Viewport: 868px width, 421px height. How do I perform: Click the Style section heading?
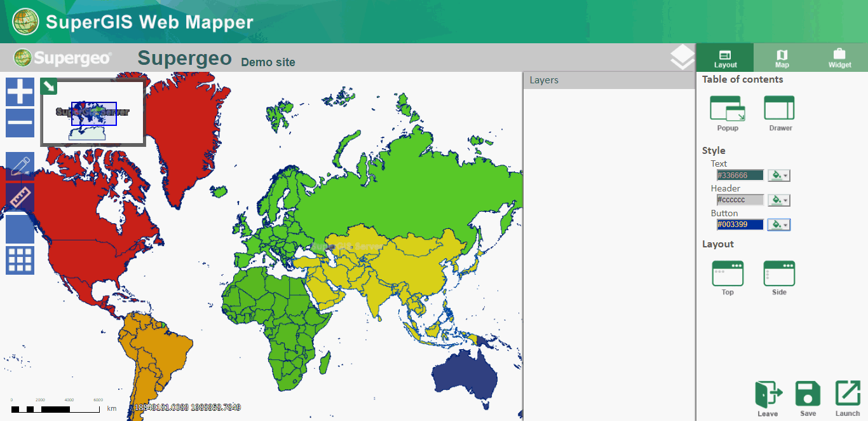pos(714,151)
